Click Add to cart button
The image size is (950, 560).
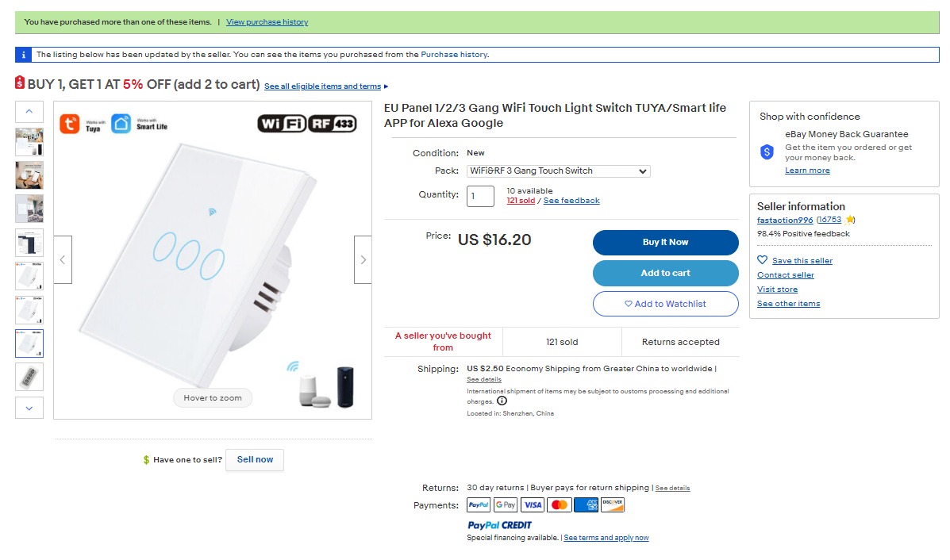coord(665,273)
